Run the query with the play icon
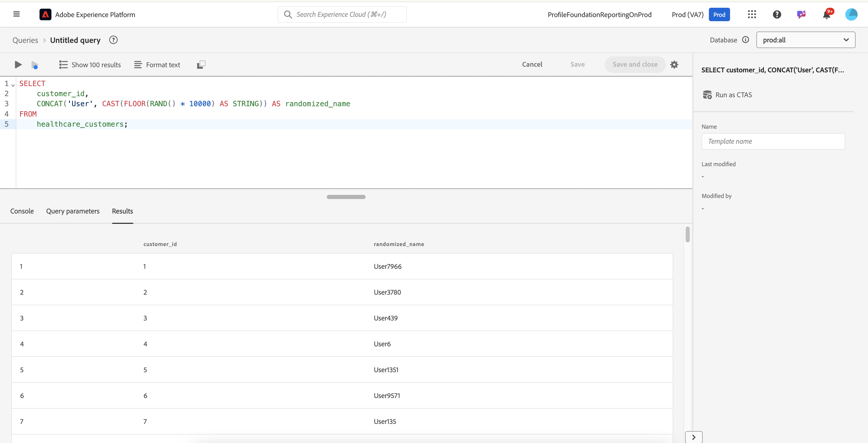 click(18, 64)
